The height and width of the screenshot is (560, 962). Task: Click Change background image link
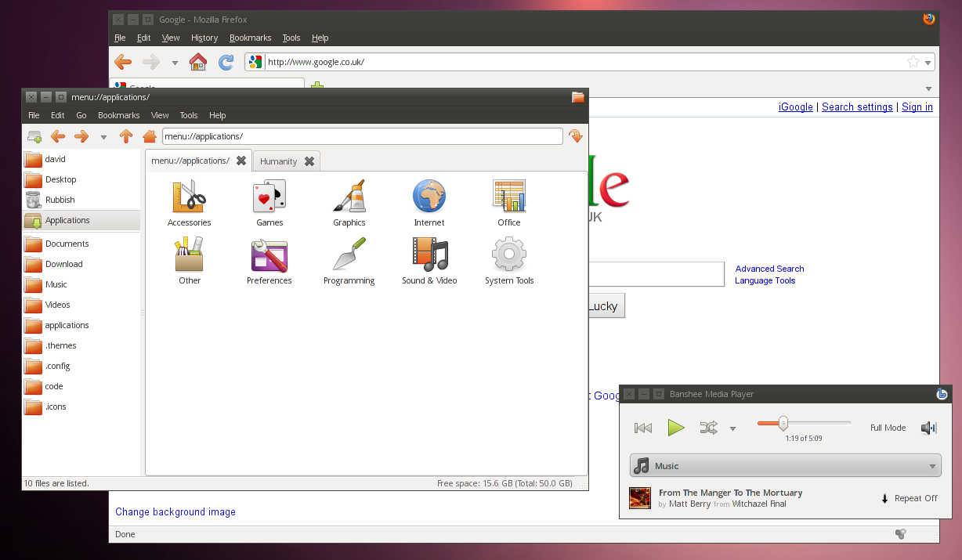pyautogui.click(x=175, y=511)
